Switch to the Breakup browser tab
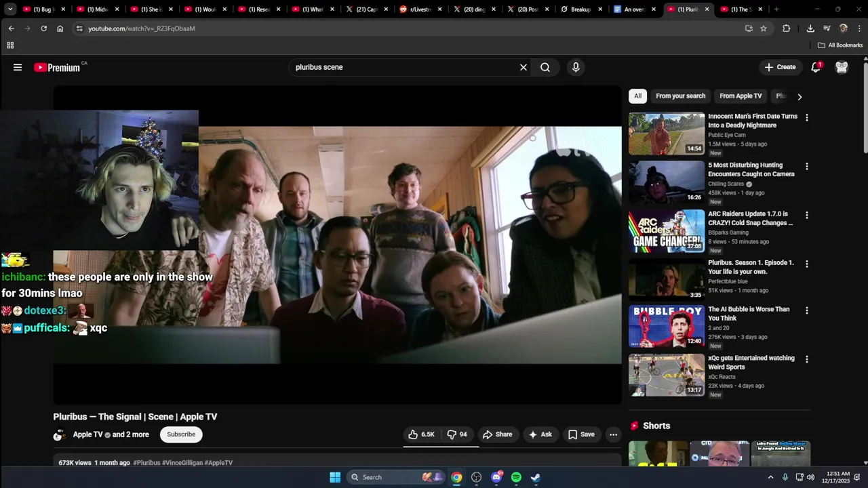This screenshot has height=488, width=868. pyautogui.click(x=580, y=9)
